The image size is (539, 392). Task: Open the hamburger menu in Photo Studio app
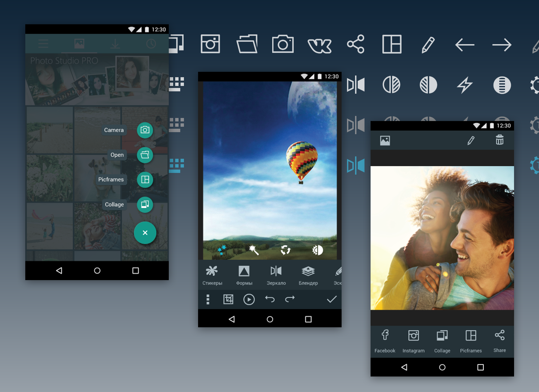[x=43, y=44]
